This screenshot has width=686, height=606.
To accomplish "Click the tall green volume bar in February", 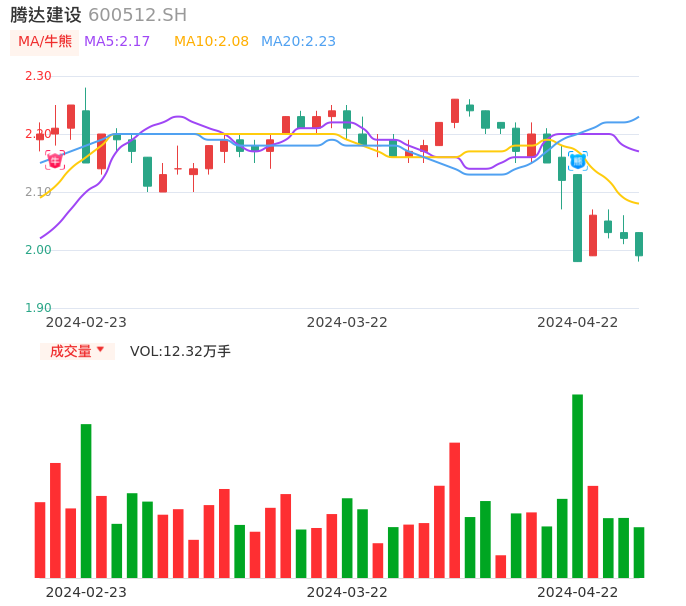I will (x=86, y=500).
